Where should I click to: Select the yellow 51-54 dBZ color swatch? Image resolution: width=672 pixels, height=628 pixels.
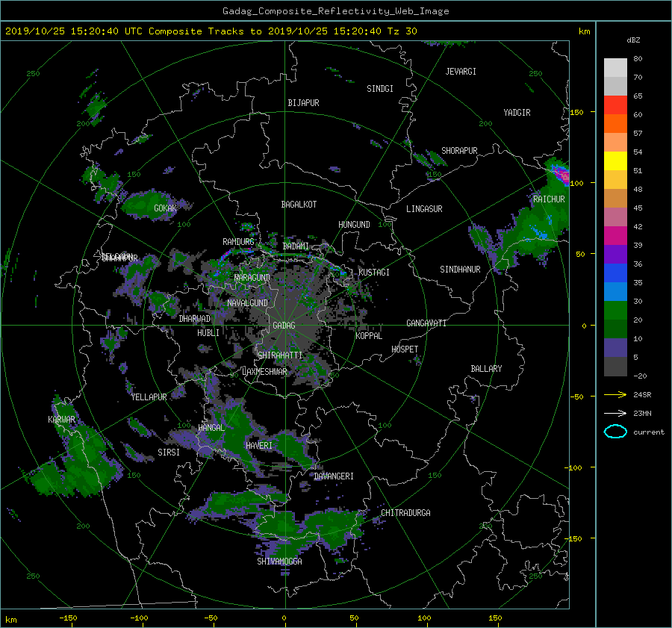tap(615, 161)
